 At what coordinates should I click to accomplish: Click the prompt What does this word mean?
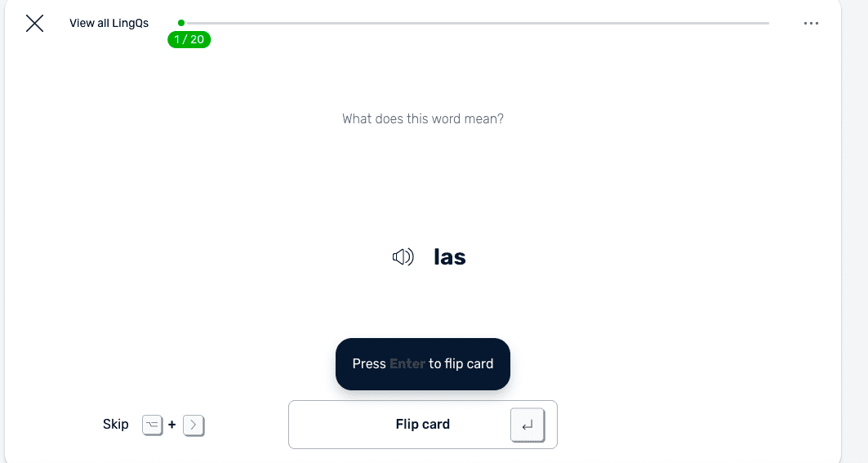click(422, 119)
